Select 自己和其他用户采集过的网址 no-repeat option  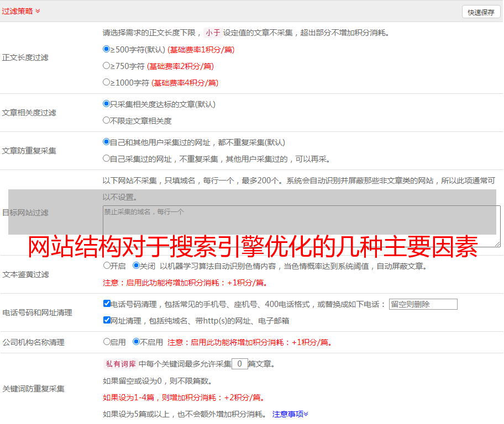coord(107,142)
